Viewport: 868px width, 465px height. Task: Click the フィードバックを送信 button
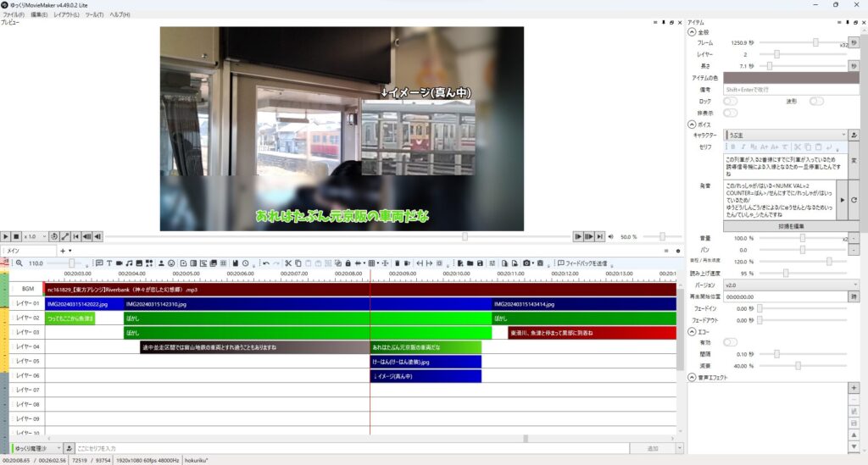(581, 263)
